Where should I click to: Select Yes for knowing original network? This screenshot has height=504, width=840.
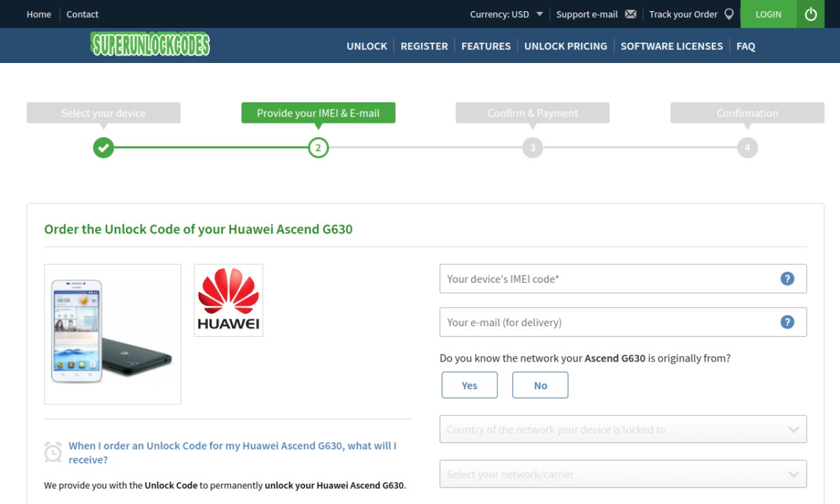click(x=469, y=385)
